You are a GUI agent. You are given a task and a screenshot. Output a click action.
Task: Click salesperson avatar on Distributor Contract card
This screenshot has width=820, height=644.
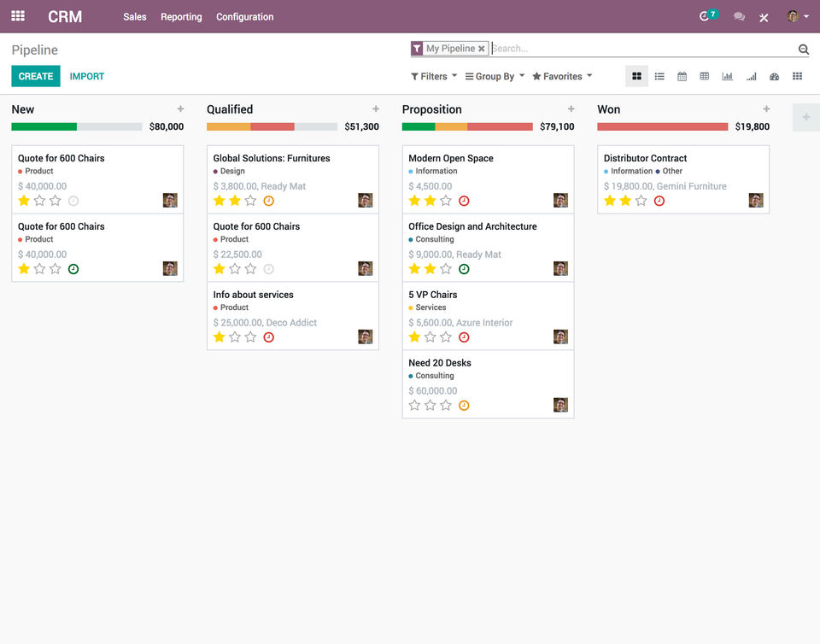click(756, 200)
